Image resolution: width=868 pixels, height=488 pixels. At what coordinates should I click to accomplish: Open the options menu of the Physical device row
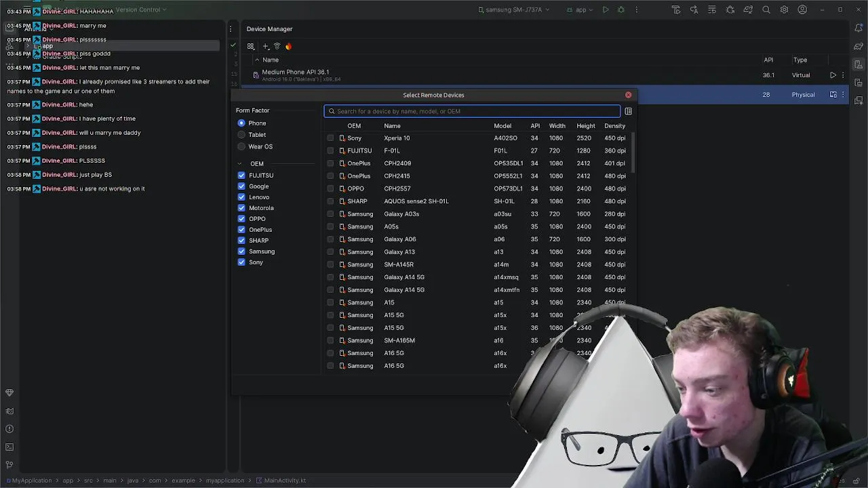[843, 95]
